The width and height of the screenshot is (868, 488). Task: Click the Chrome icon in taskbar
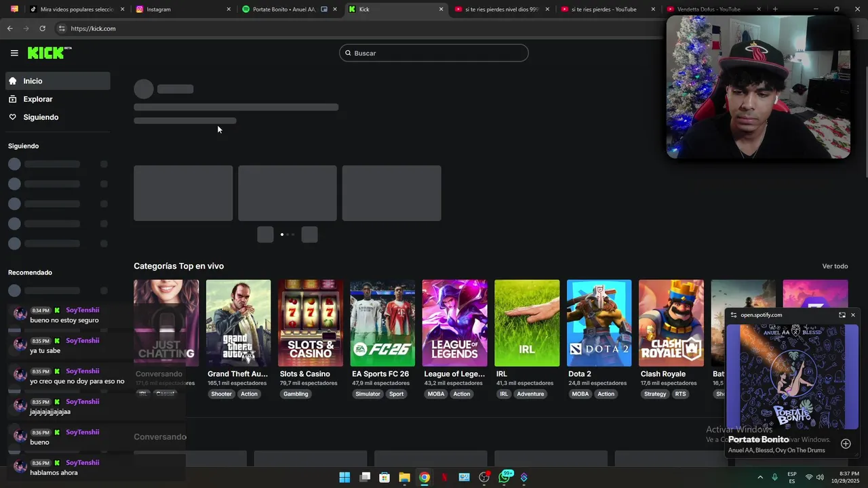click(425, 477)
